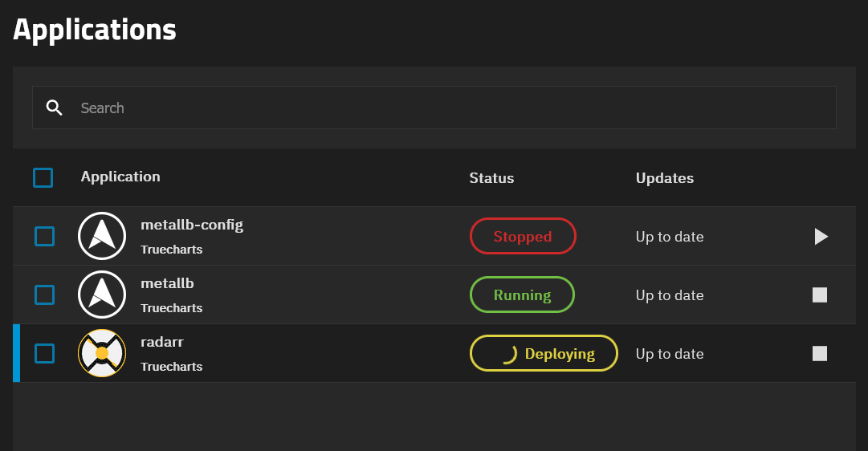Click the Application column header
This screenshot has height=451, width=868.
click(120, 177)
